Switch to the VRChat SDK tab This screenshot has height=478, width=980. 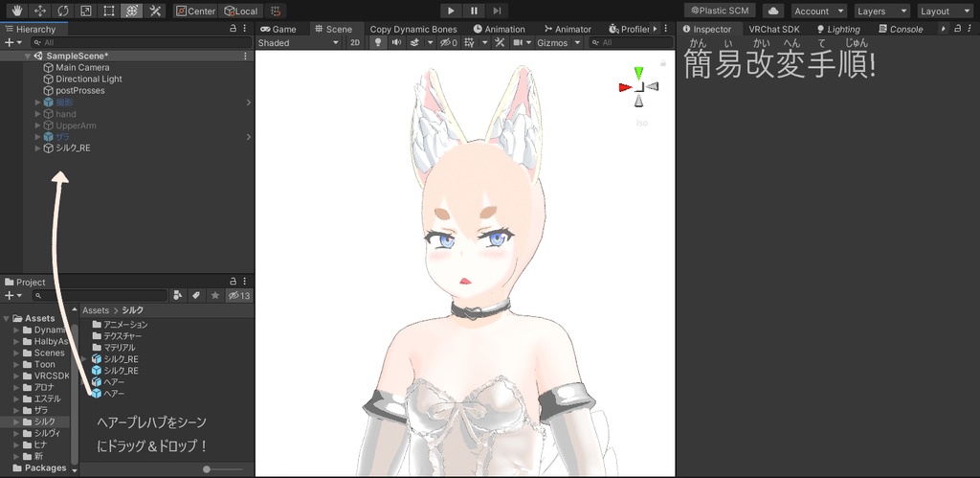[x=773, y=29]
